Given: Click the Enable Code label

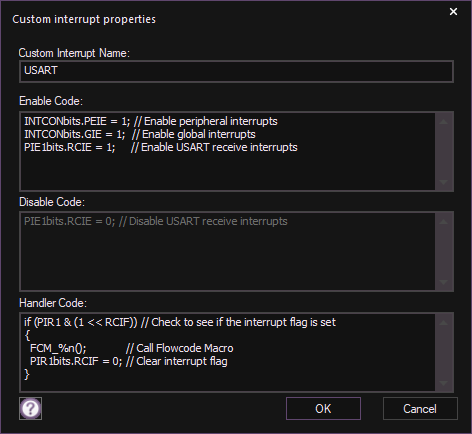Looking at the screenshot, I should click(x=51, y=101).
